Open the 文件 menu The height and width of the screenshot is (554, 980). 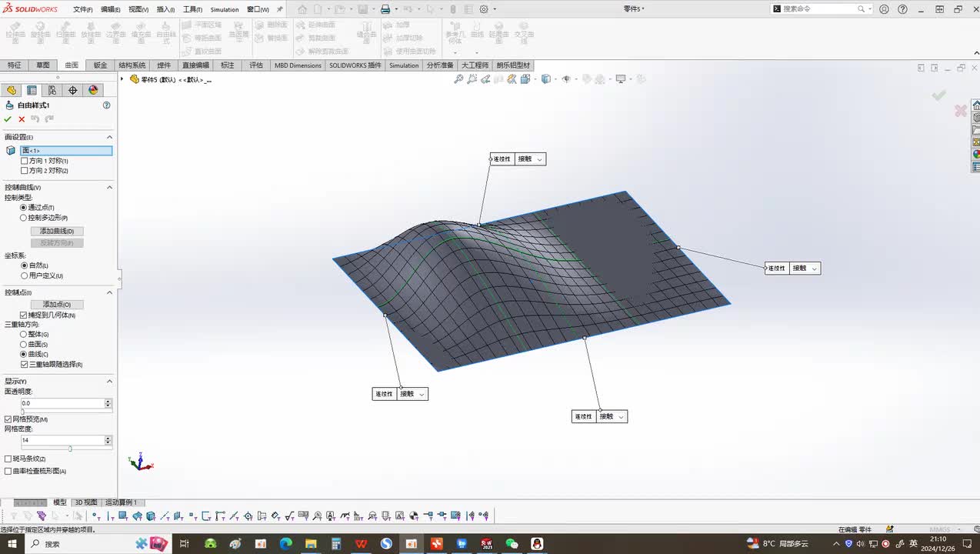click(x=82, y=9)
